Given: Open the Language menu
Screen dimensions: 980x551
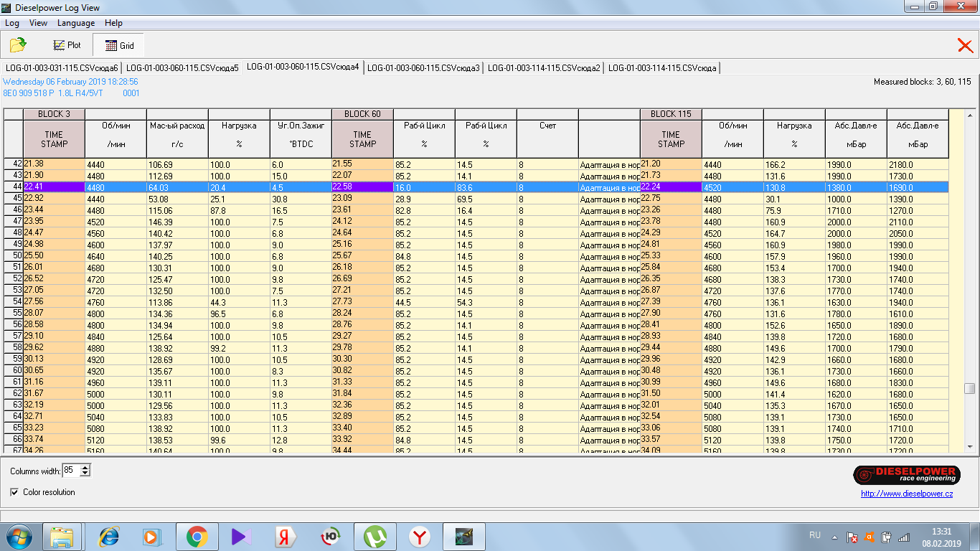Looking at the screenshot, I should [76, 23].
